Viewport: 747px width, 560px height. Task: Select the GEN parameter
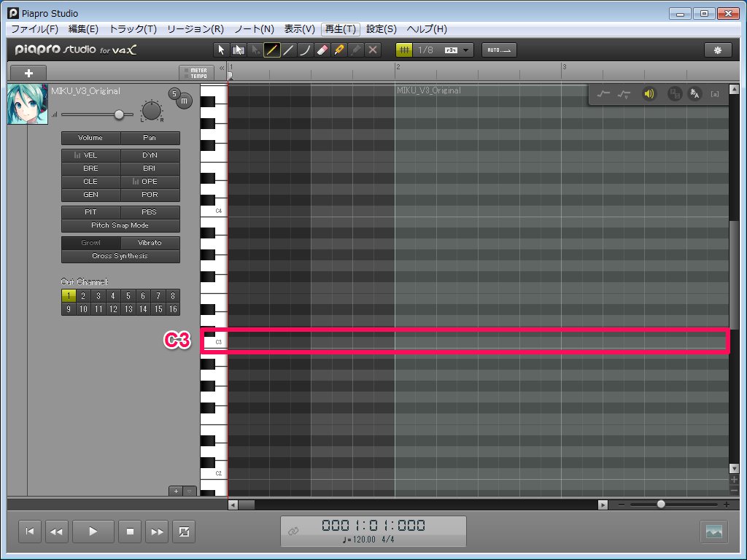[x=90, y=194]
